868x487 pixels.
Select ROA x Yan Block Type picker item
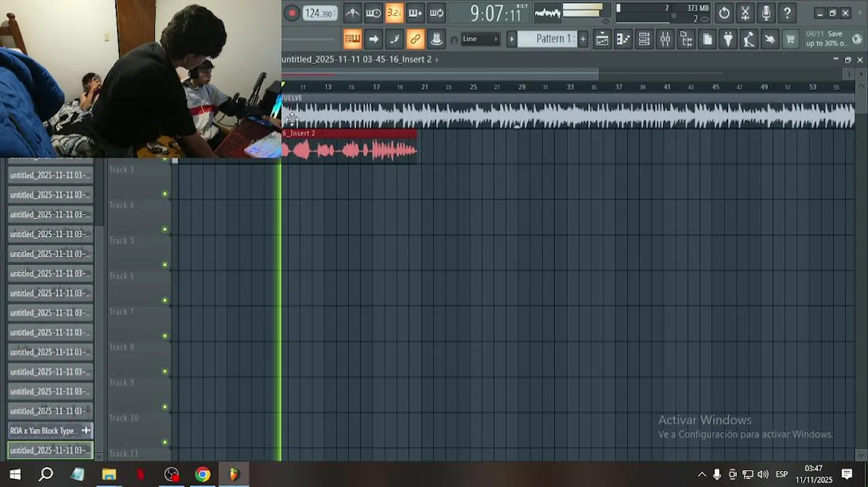tap(50, 431)
